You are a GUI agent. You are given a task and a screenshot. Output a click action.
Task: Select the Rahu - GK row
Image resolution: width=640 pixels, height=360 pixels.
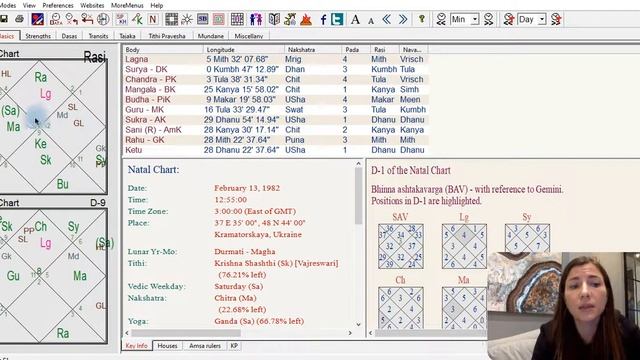tap(276, 140)
